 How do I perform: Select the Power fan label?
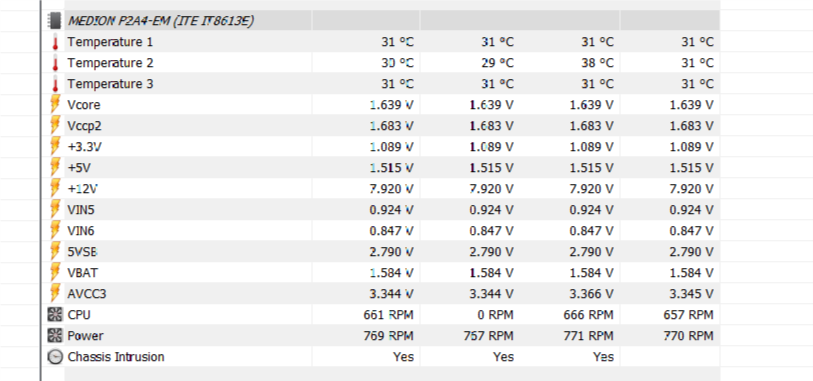86,336
